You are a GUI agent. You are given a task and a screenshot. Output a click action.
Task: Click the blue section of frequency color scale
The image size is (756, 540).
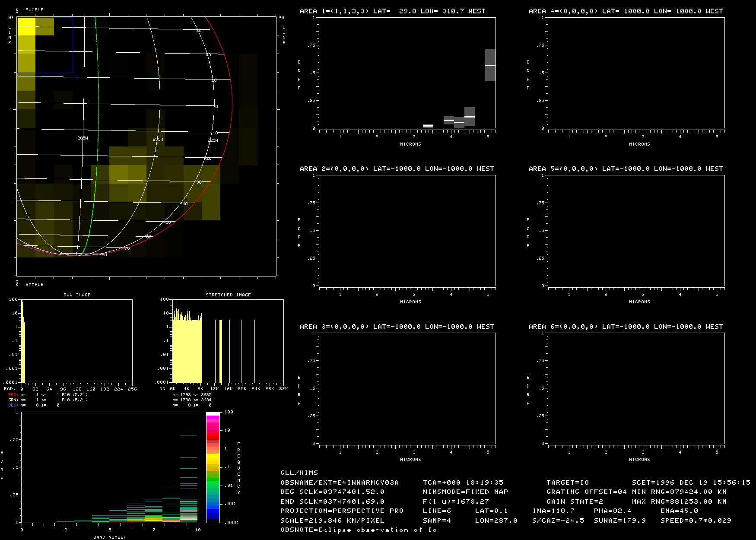click(213, 513)
